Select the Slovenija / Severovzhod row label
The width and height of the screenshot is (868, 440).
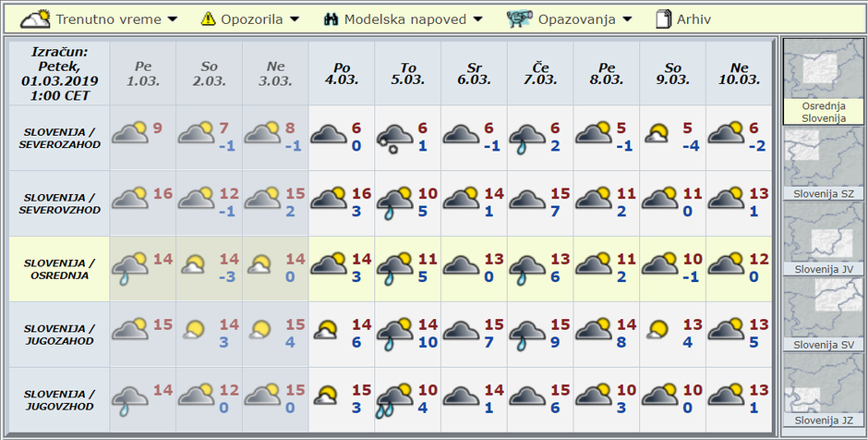point(59,203)
